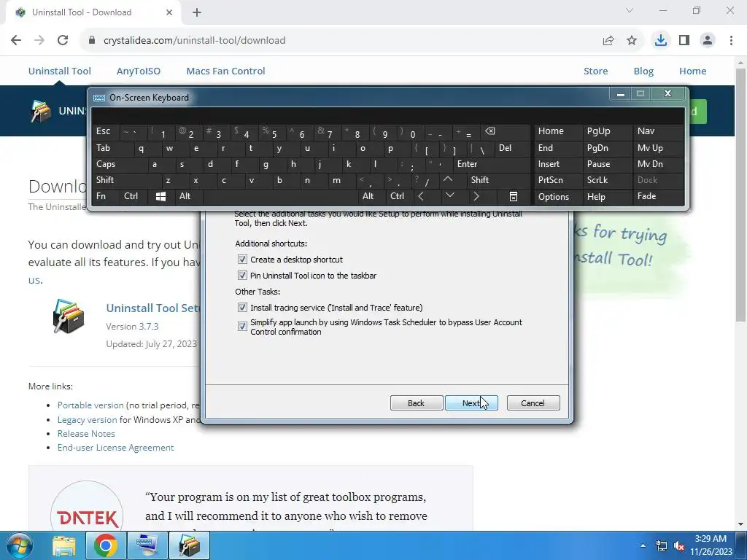The image size is (747, 560).
Task: Uncheck Install tracing service option
Action: [x=242, y=308]
